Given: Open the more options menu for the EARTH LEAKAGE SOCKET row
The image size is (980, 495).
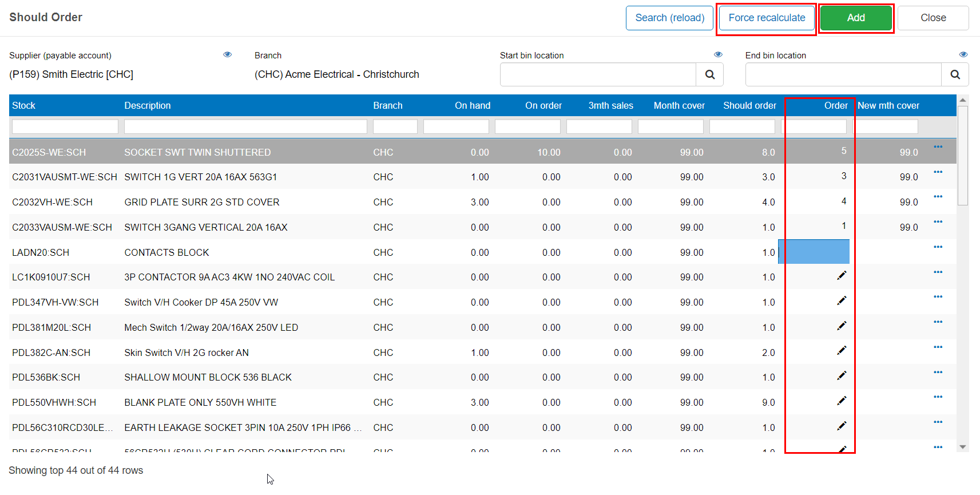Looking at the screenshot, I should point(938,422).
